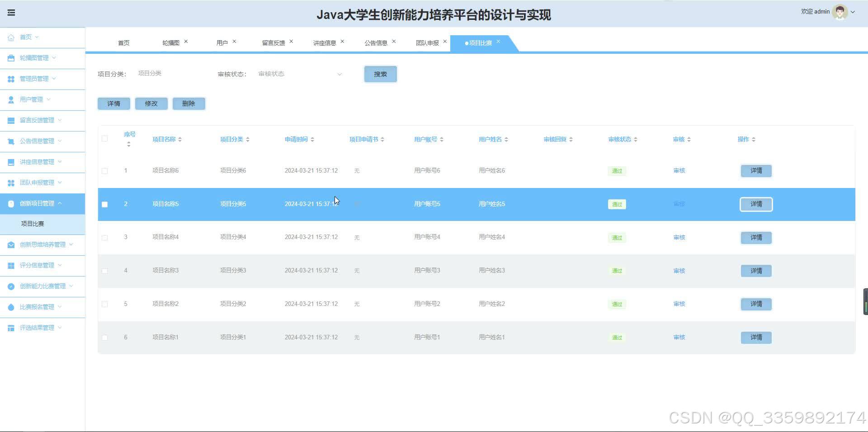
Task: Open the 审核状态 dropdown
Action: tap(300, 74)
